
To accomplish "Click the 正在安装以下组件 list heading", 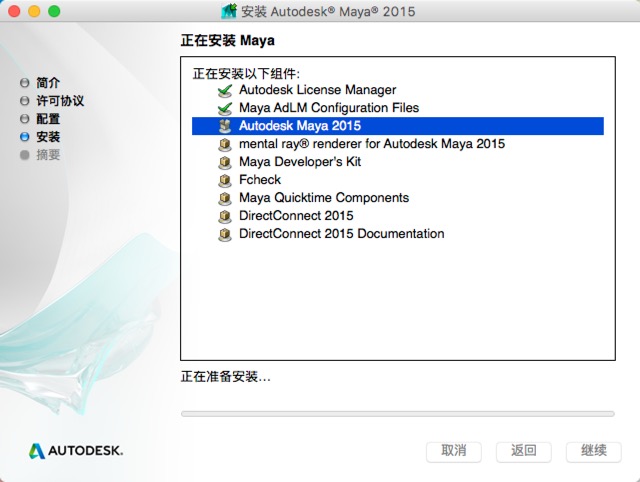I will coord(246,74).
